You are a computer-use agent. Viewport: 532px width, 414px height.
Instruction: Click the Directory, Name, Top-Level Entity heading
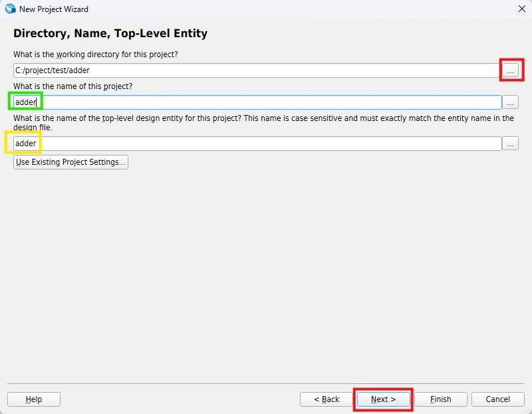click(110, 33)
